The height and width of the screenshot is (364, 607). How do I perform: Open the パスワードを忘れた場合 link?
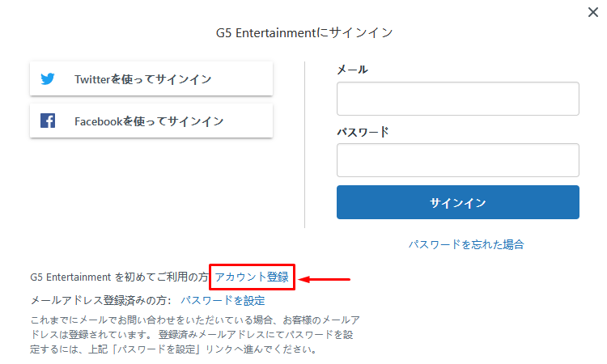click(466, 244)
